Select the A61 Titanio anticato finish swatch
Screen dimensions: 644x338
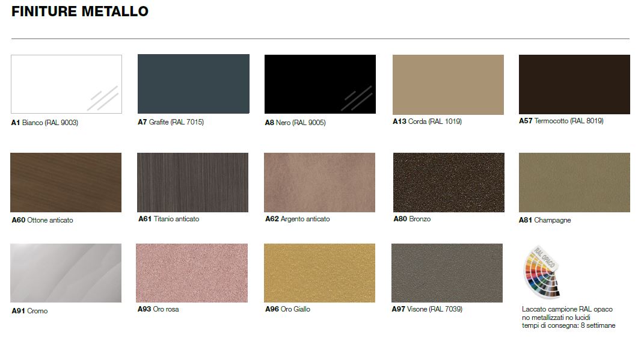pos(193,182)
